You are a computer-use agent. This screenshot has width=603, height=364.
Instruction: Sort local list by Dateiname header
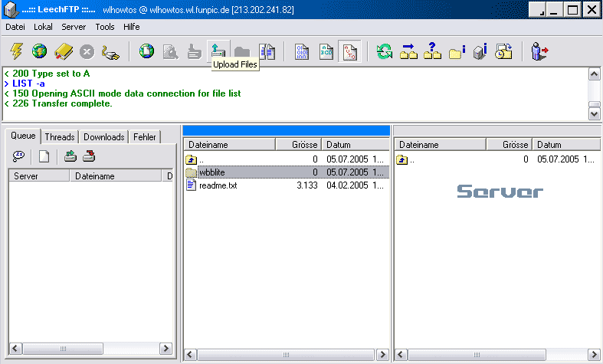tap(230, 145)
